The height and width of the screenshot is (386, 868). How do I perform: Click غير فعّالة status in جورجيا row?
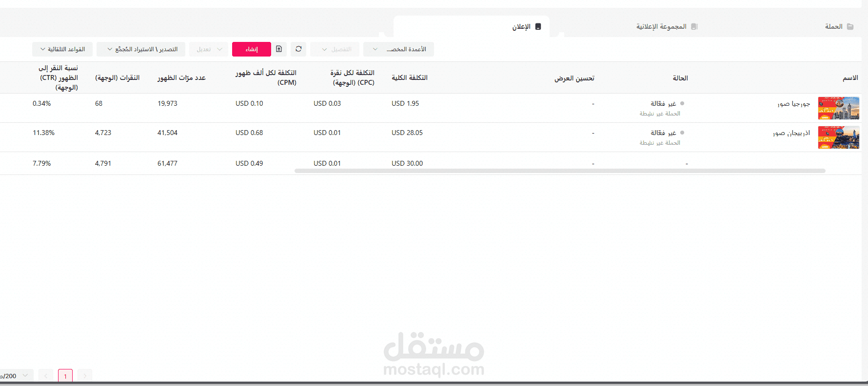pos(663,103)
